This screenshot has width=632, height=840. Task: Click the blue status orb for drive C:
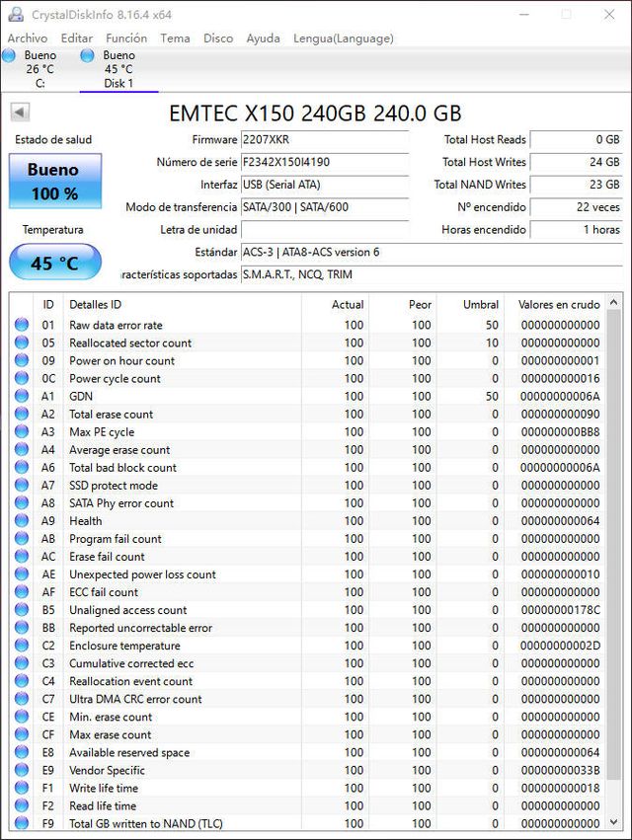point(9,55)
